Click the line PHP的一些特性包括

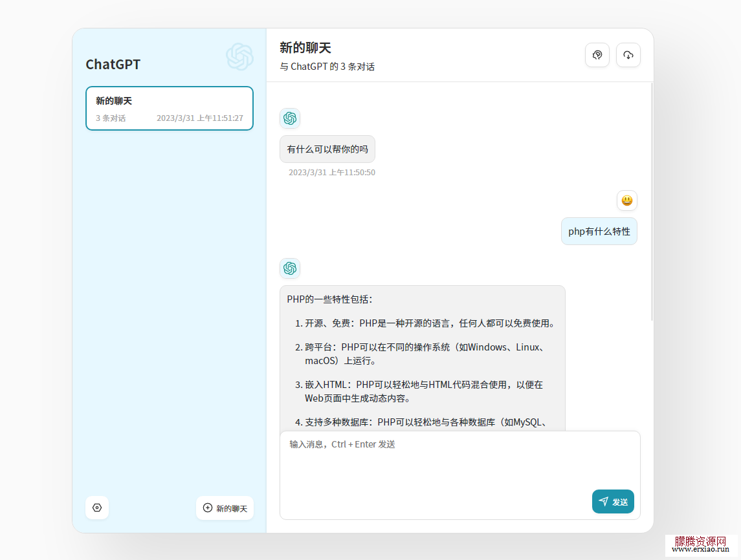tap(330, 299)
